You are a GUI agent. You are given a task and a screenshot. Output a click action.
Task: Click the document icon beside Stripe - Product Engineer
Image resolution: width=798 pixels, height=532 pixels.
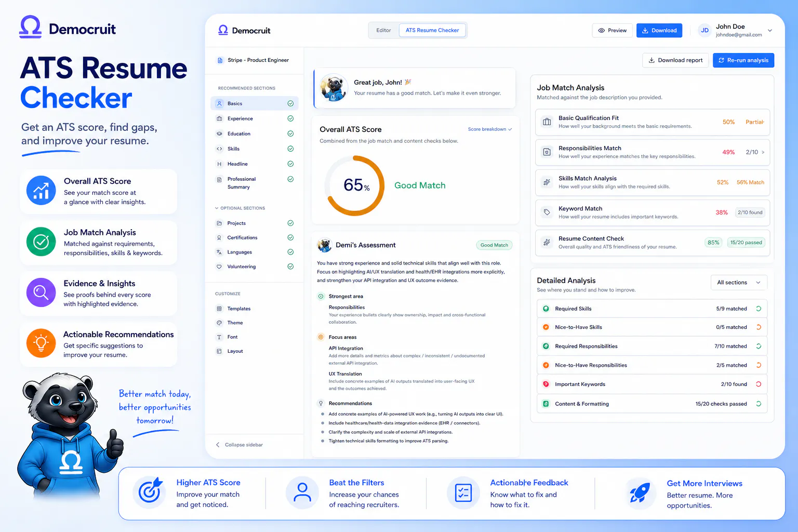[x=220, y=60]
